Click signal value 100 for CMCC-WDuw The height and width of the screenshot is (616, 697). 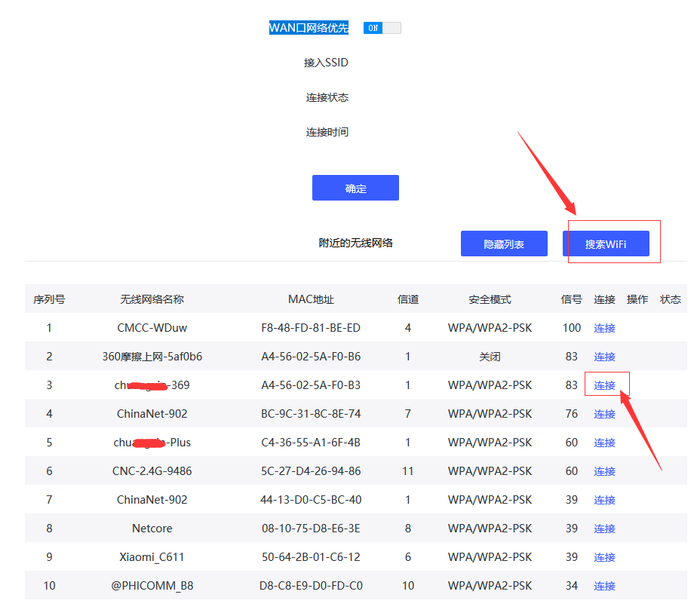pos(572,328)
